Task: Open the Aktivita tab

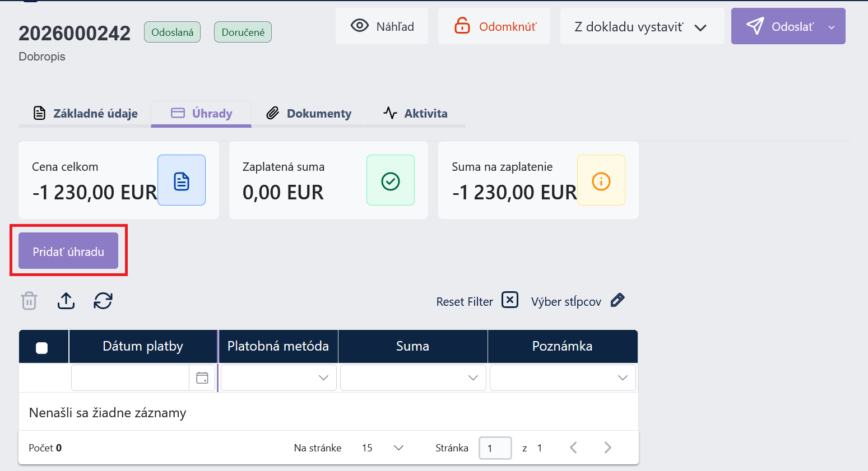Action: pos(415,114)
